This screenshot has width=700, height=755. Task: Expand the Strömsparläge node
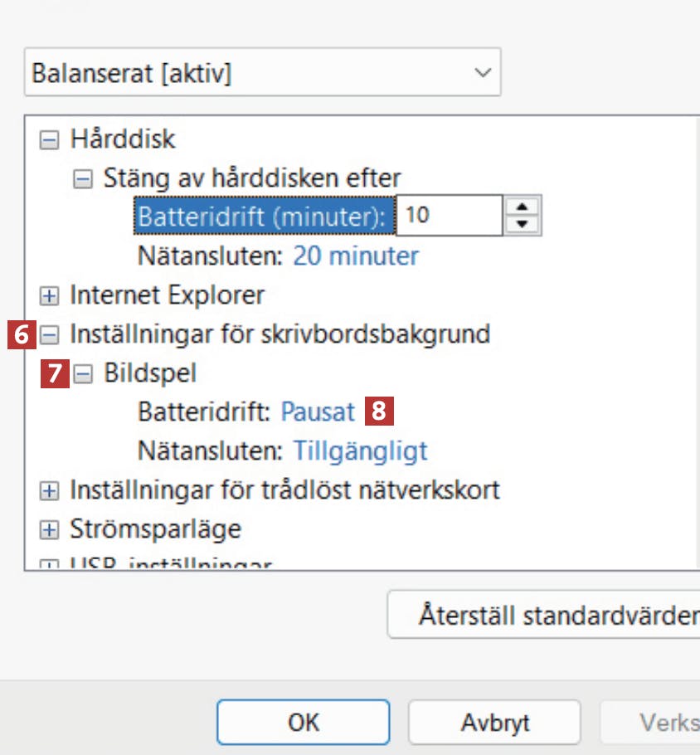pos(50,529)
